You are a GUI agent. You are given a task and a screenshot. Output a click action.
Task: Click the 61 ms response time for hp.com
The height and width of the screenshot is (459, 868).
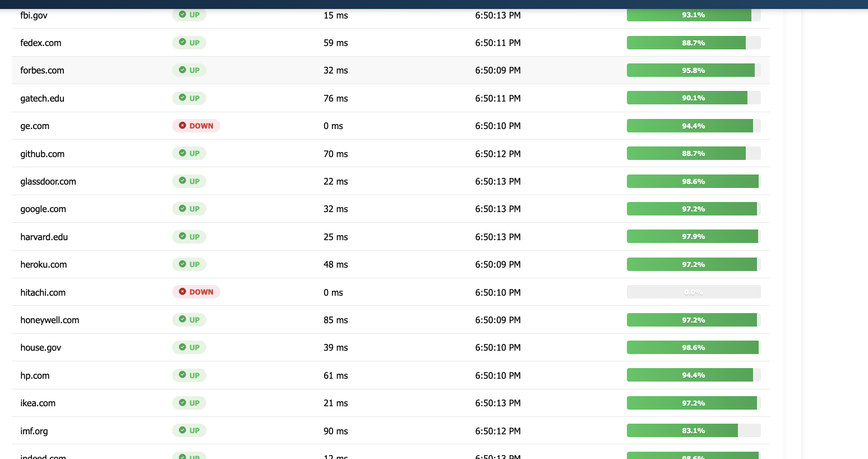[335, 375]
